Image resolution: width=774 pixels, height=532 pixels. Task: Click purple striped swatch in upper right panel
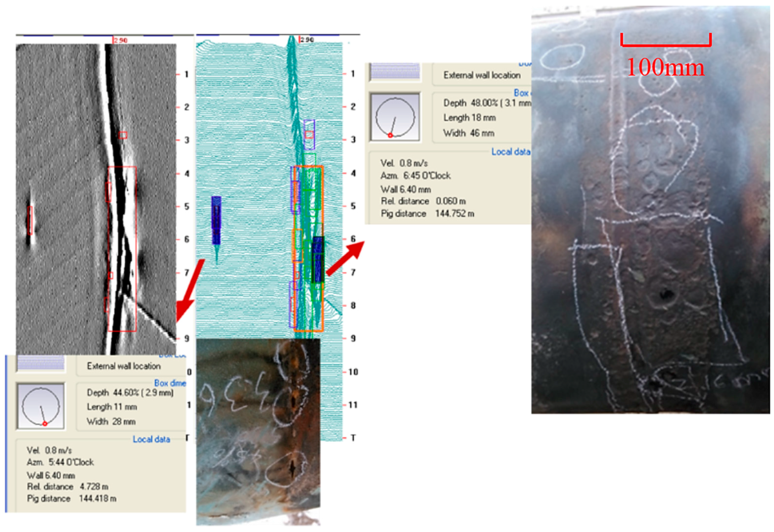click(x=395, y=71)
